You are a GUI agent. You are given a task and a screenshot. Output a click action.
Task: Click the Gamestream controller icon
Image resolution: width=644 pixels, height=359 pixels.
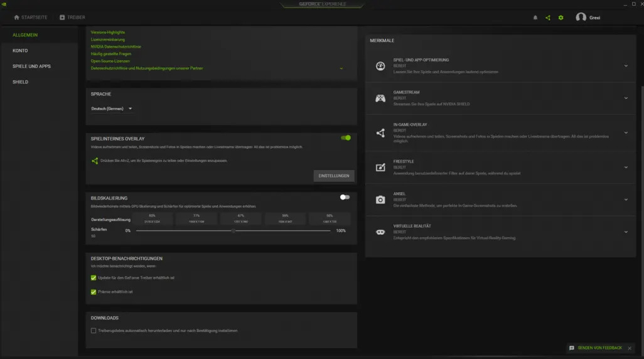tap(380, 98)
